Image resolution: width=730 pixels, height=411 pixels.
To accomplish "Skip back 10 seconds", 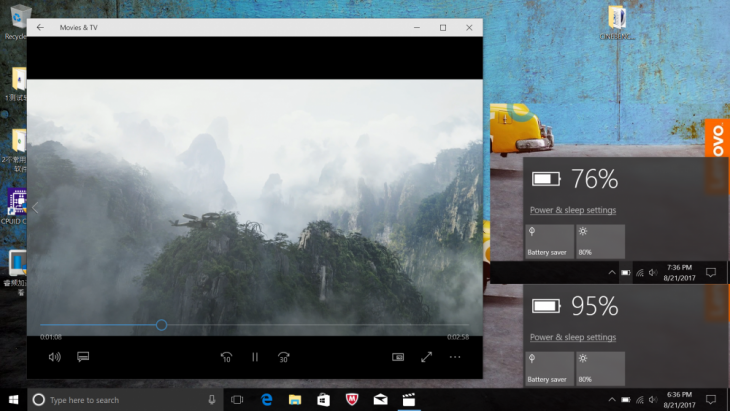I will pos(226,357).
